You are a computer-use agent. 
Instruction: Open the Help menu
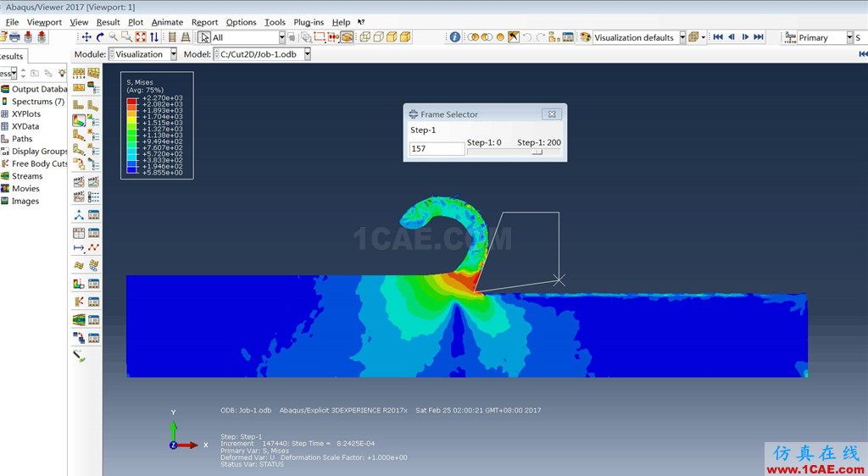click(341, 22)
